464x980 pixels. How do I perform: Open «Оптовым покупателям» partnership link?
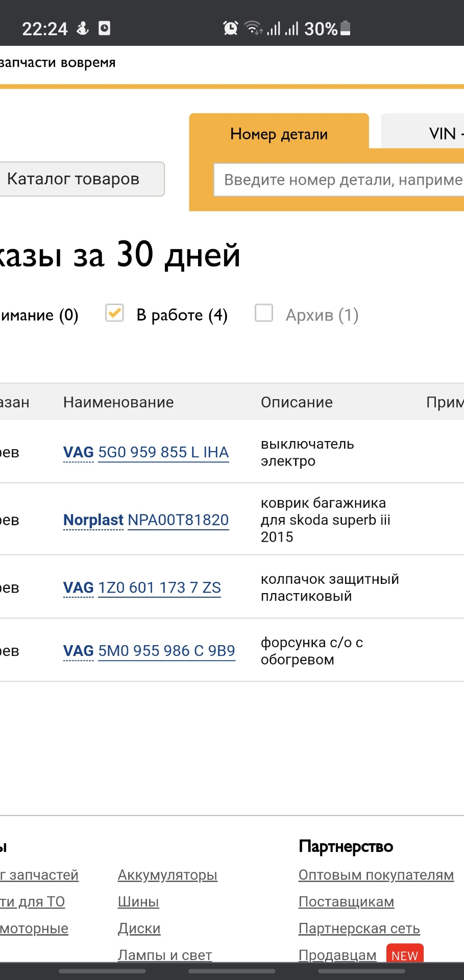click(x=376, y=875)
